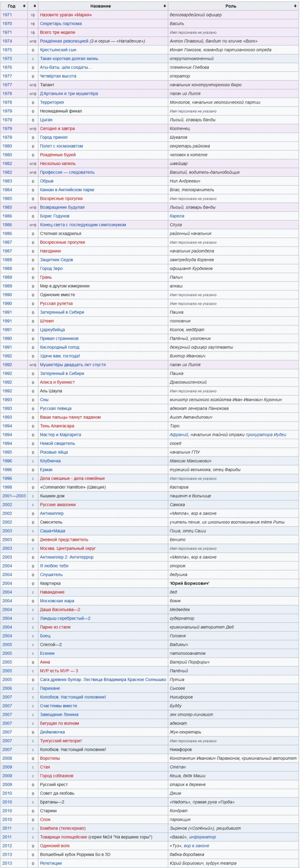Open the «Аты-баты, шли солдаты…» link
The image size is (300, 868).
click(66, 67)
